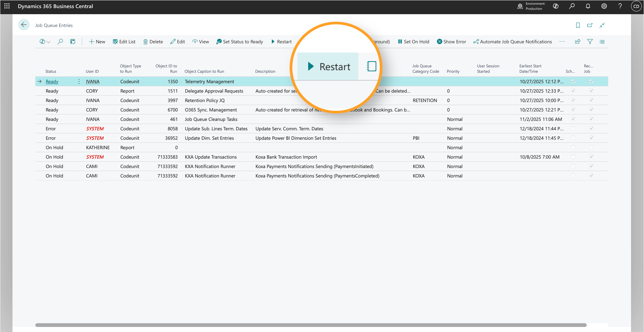644x332 pixels.
Task: Click Delete action
Action: [x=153, y=41]
